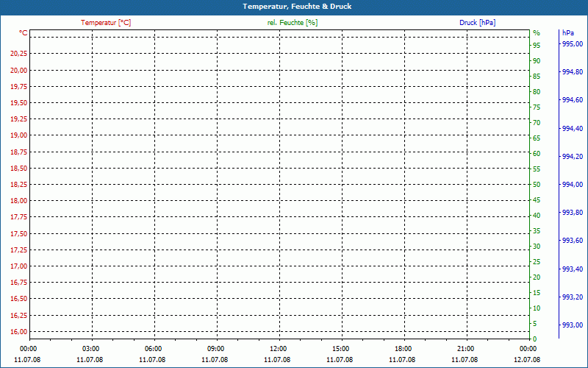This screenshot has height=368, width=588.
Task: Click time axis label 15:00
Action: click(340, 349)
